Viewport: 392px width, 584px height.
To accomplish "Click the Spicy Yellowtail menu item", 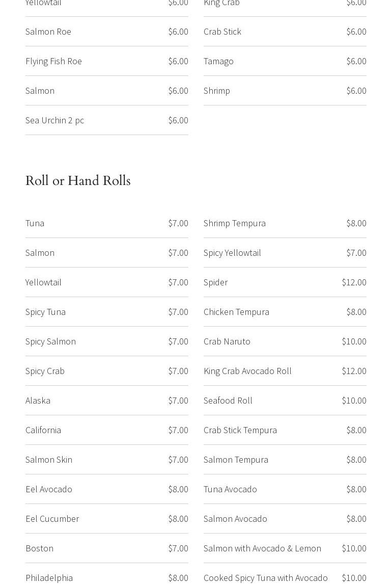I will tap(232, 253).
